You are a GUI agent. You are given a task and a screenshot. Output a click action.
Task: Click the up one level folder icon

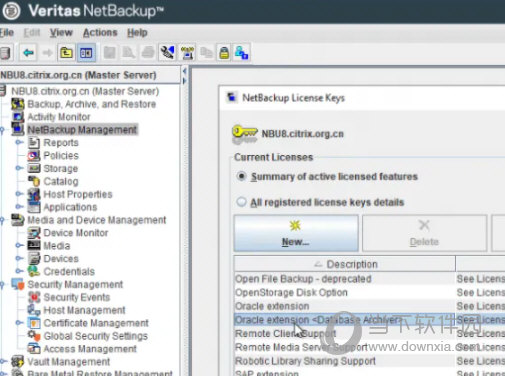pos(66,53)
